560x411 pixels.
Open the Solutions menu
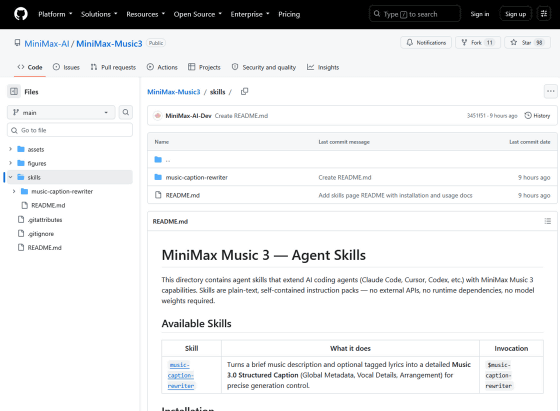tap(99, 14)
